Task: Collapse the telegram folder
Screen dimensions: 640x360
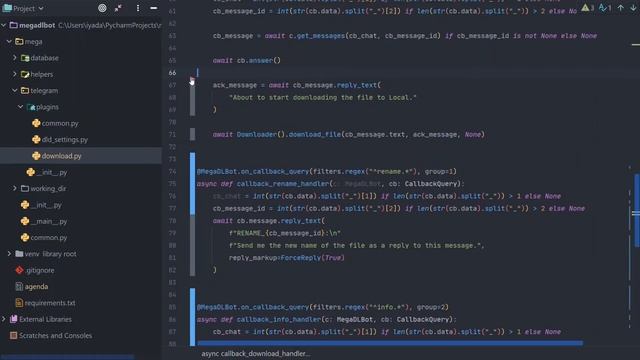Action: tap(15, 91)
